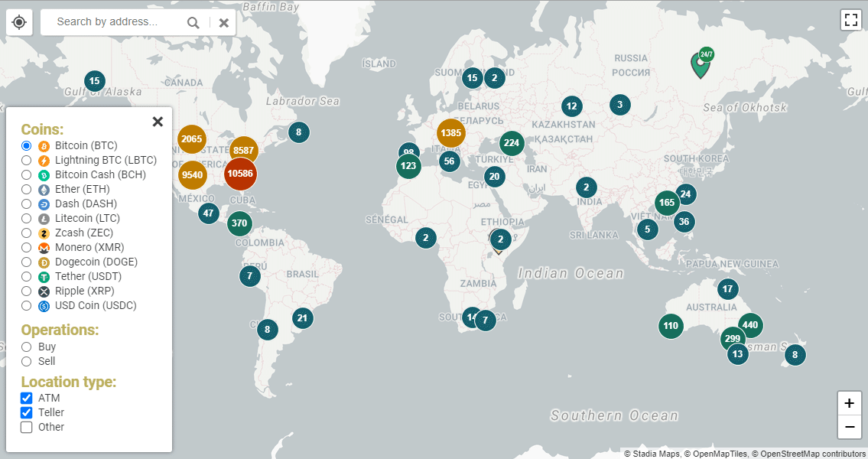Click the geolocate crosshair icon
Viewport: 868px width, 459px height.
[18, 22]
